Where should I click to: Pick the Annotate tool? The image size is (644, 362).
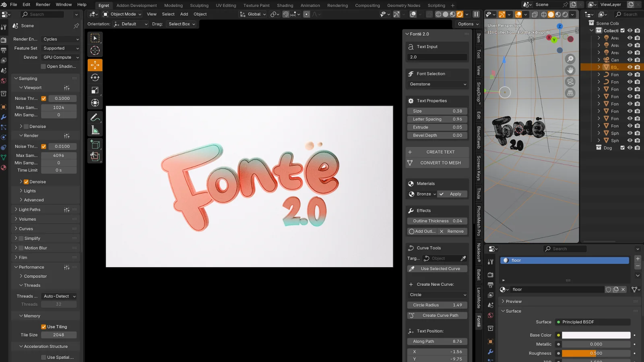95,117
